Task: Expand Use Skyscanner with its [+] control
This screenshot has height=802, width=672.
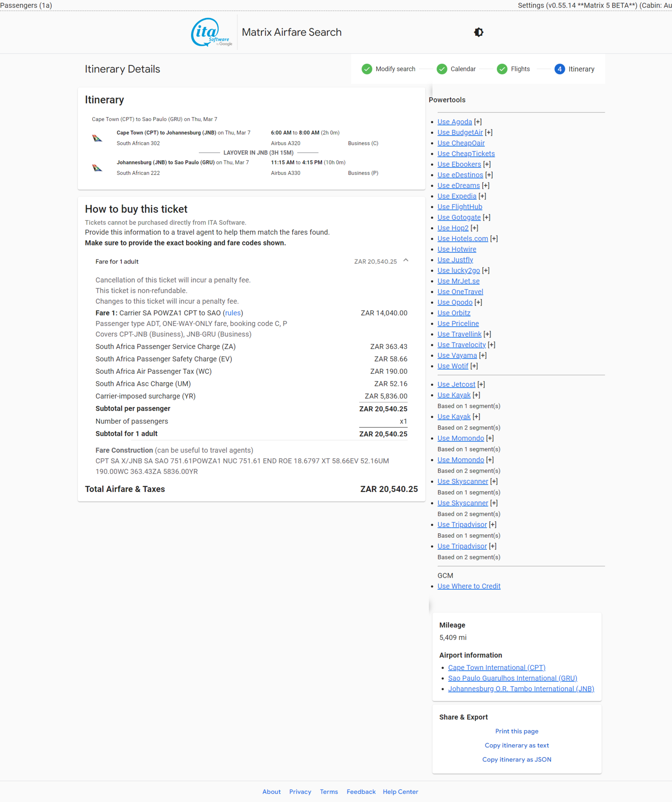Action: 494,481
